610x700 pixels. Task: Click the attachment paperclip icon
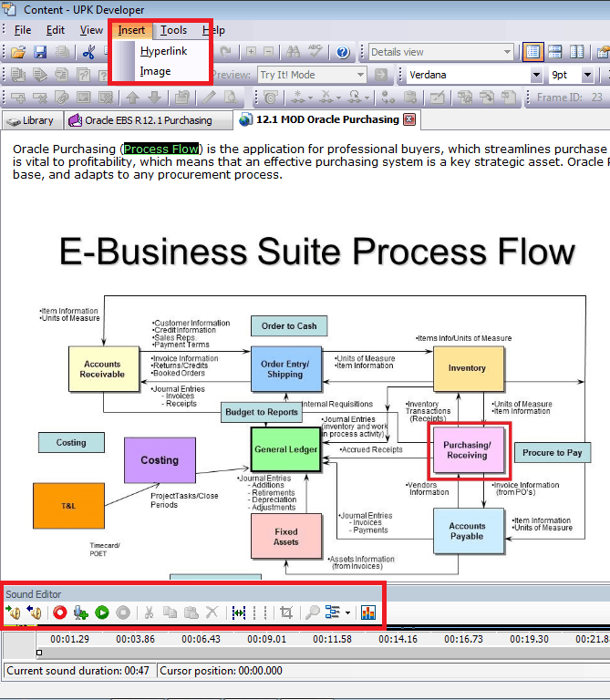pyautogui.click(x=61, y=98)
